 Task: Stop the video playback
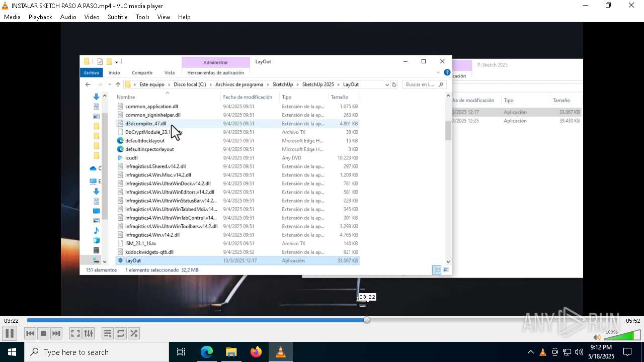tap(43, 333)
